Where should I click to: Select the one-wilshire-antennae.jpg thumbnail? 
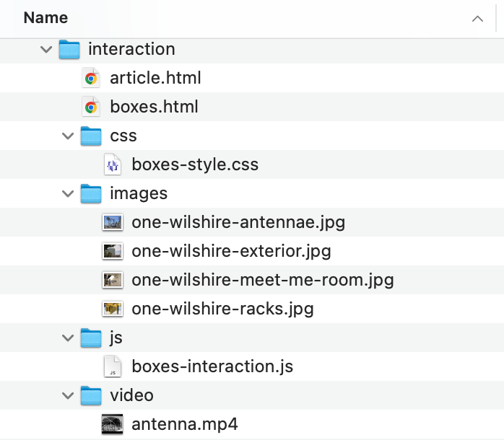113,222
